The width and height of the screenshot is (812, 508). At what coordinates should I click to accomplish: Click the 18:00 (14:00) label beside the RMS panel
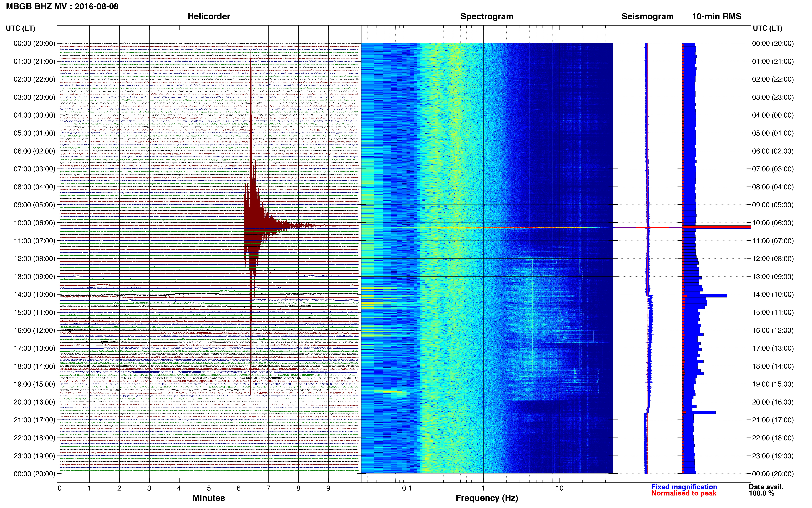coord(773,366)
